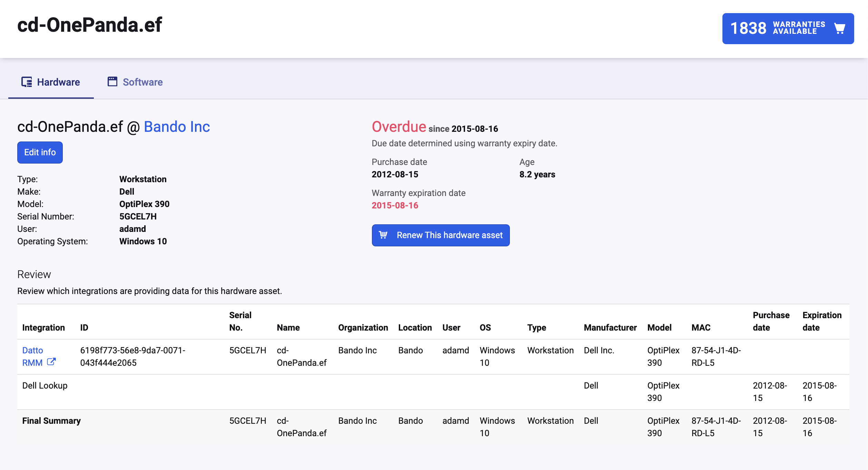Open Datto RMM external link icon
This screenshot has height=470, width=868.
pyautogui.click(x=51, y=362)
